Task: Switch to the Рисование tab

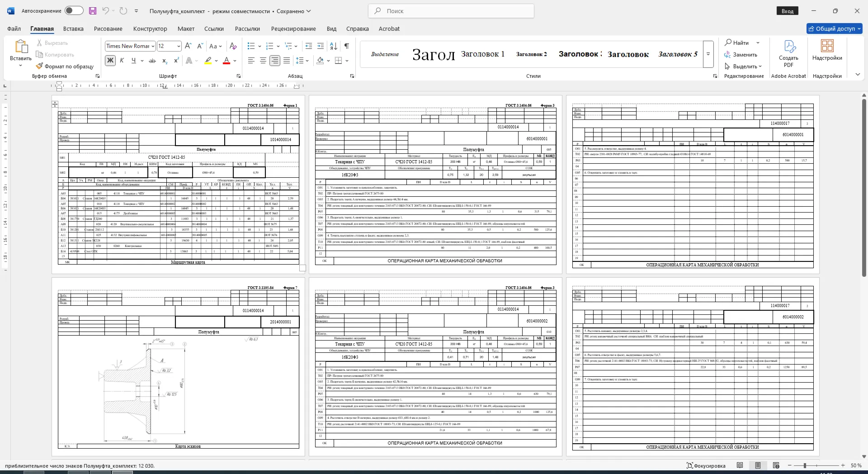Action: tap(108, 28)
